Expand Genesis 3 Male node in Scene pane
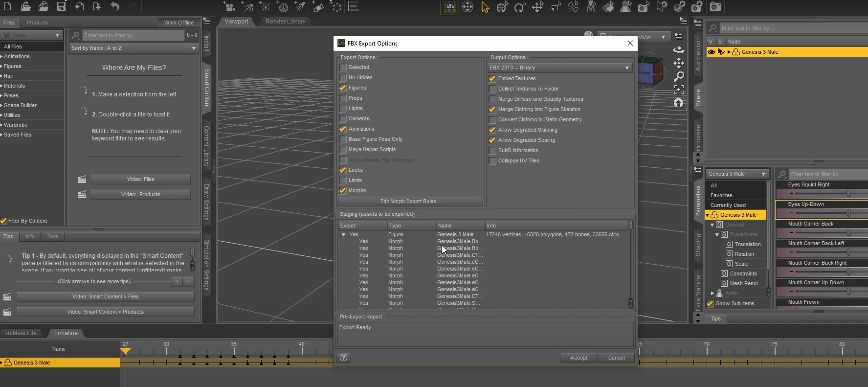Viewport: 868px width, 387px height. (729, 52)
